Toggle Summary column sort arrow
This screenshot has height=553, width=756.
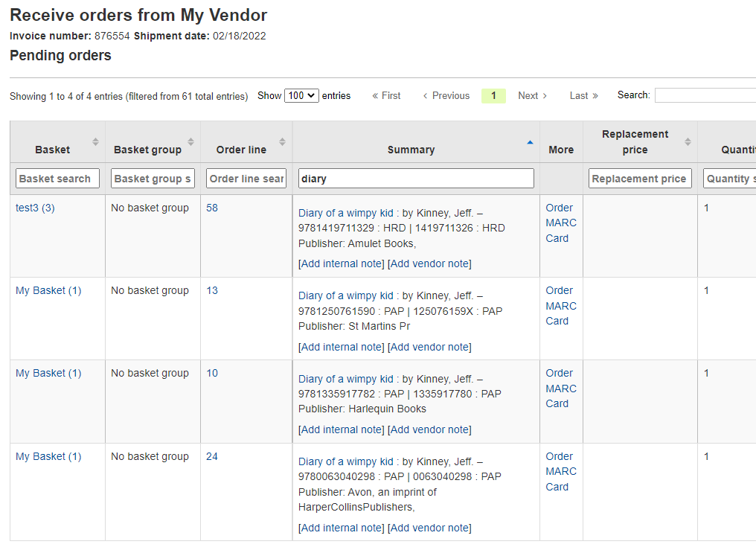530,141
